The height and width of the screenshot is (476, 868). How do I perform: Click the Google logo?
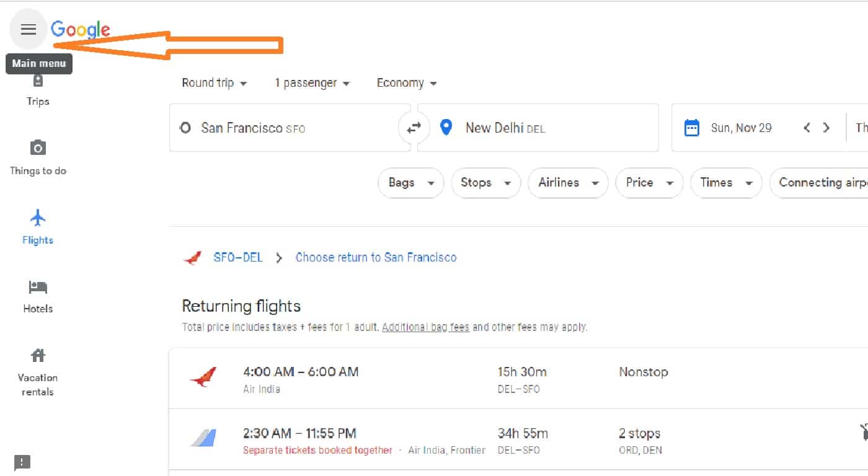tap(80, 29)
